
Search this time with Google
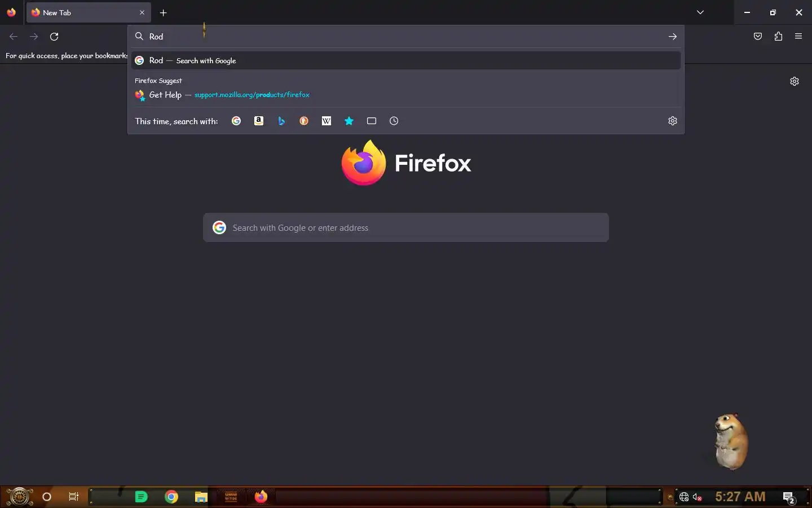(236, 121)
